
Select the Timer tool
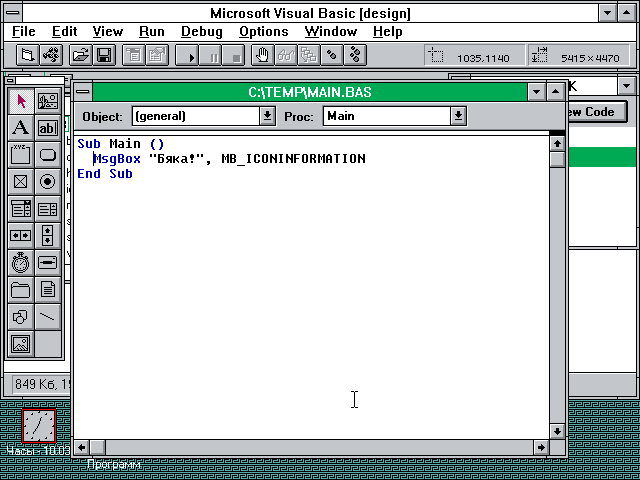(x=21, y=262)
